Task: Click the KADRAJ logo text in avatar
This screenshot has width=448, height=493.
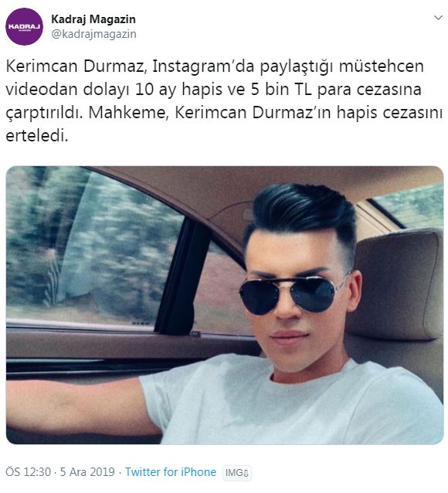Action: pyautogui.click(x=24, y=27)
